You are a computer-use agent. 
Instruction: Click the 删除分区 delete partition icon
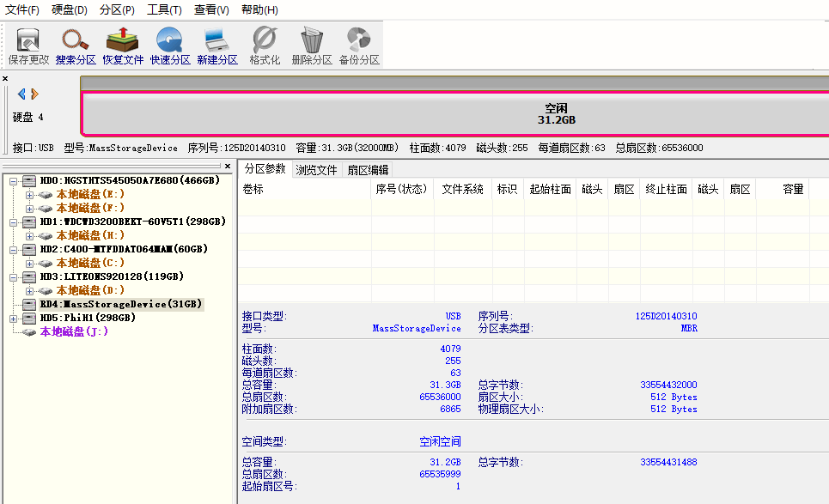pyautogui.click(x=311, y=46)
